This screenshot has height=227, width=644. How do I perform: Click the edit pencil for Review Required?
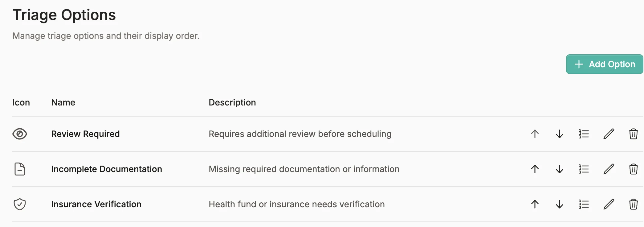click(609, 134)
